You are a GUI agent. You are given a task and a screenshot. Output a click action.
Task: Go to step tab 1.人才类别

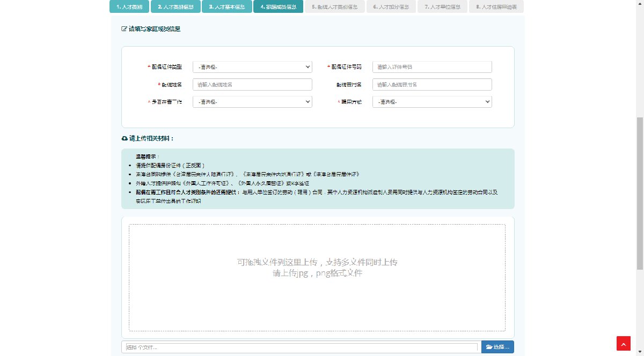129,7
